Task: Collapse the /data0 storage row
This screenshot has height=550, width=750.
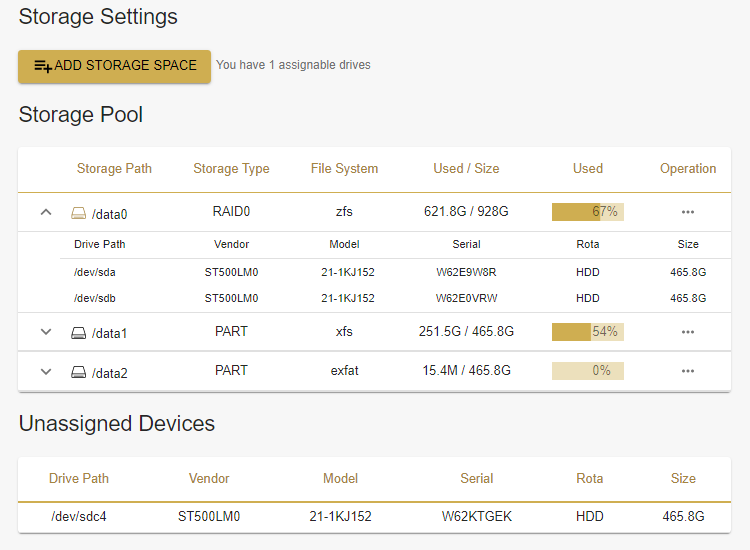Action: [x=45, y=212]
